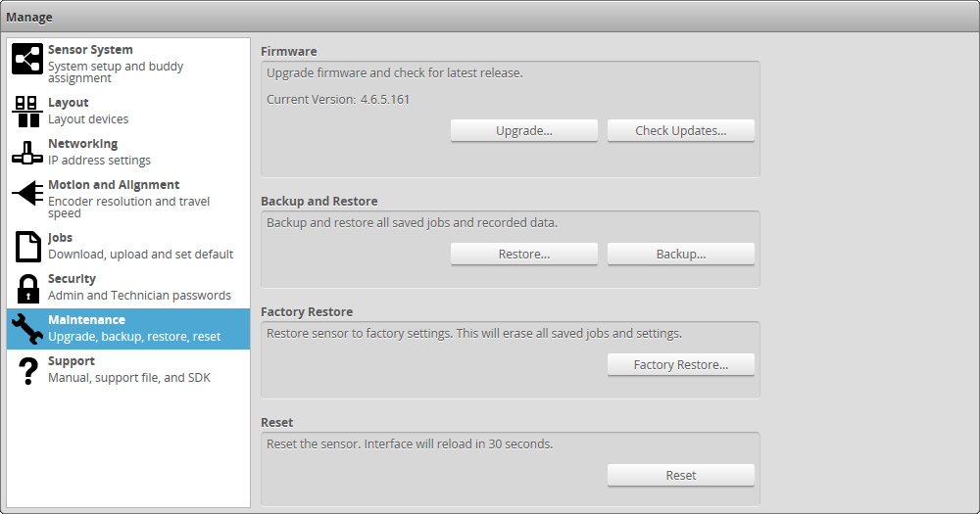Click the Manage panel title
Image resolution: width=980 pixels, height=514 pixels.
(29, 18)
